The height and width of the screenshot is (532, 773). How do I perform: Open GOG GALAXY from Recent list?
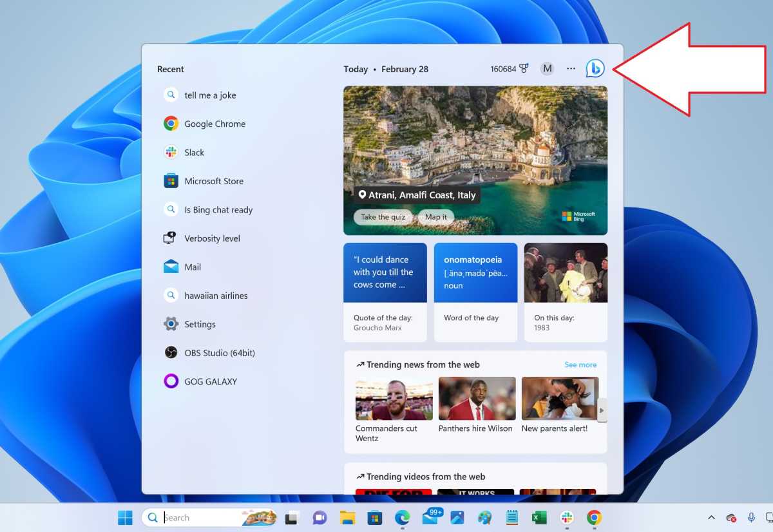pyautogui.click(x=210, y=381)
